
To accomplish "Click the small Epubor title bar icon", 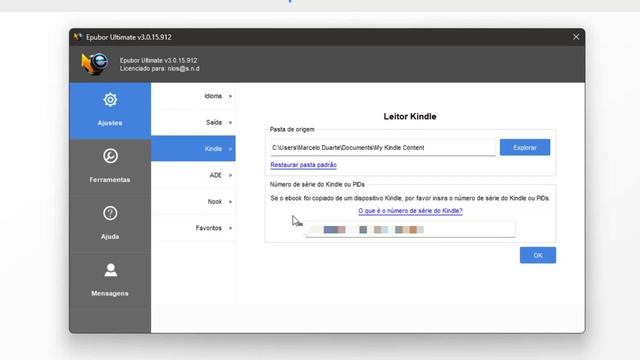I will pos(78,37).
